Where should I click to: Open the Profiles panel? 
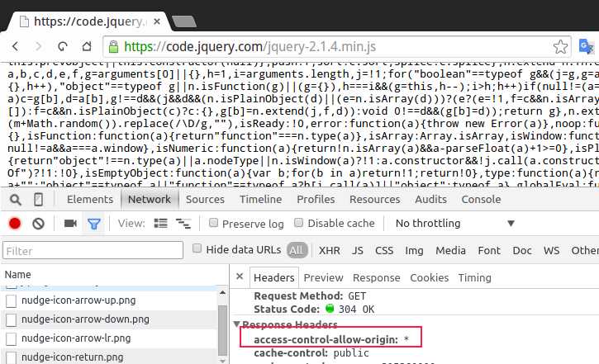(x=316, y=200)
